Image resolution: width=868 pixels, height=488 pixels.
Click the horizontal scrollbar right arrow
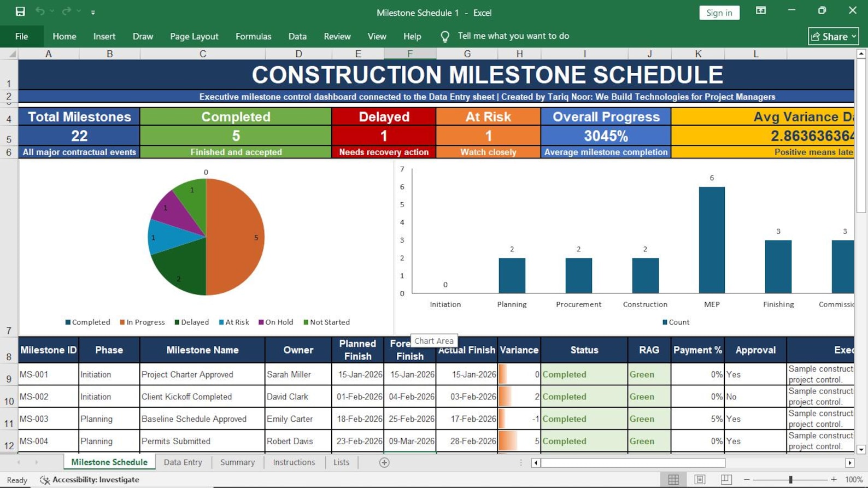(849, 463)
